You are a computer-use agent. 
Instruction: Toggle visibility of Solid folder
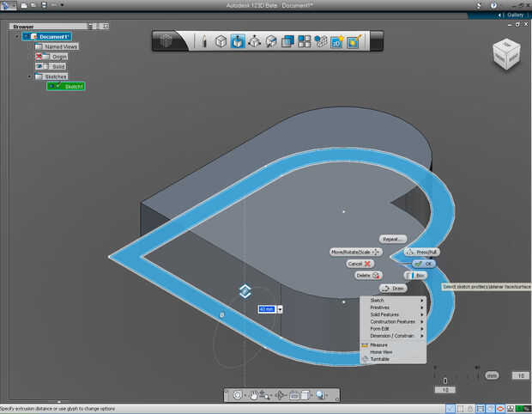pyautogui.click(x=39, y=66)
